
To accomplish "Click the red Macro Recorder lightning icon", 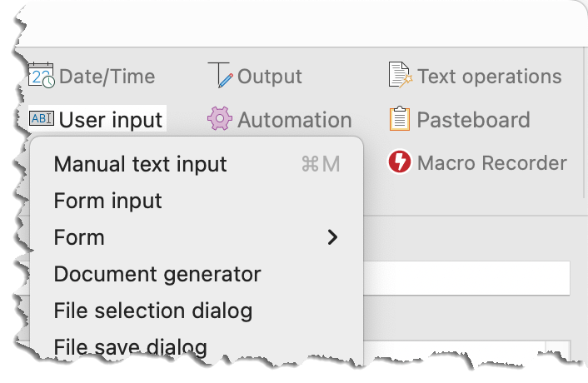I will [400, 162].
